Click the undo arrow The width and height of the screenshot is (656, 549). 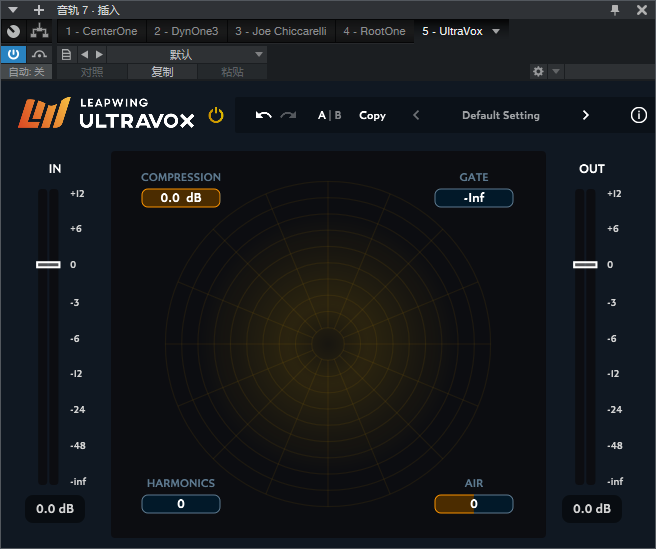tap(264, 115)
